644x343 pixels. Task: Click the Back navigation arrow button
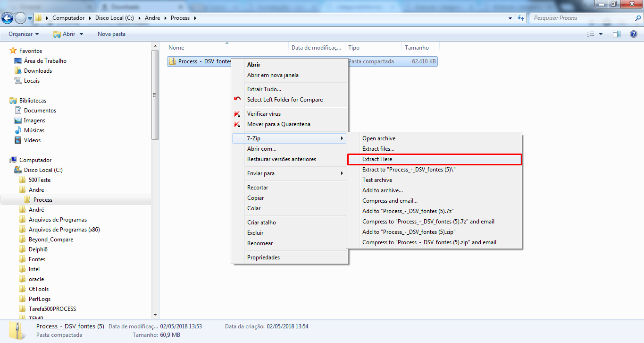8,18
